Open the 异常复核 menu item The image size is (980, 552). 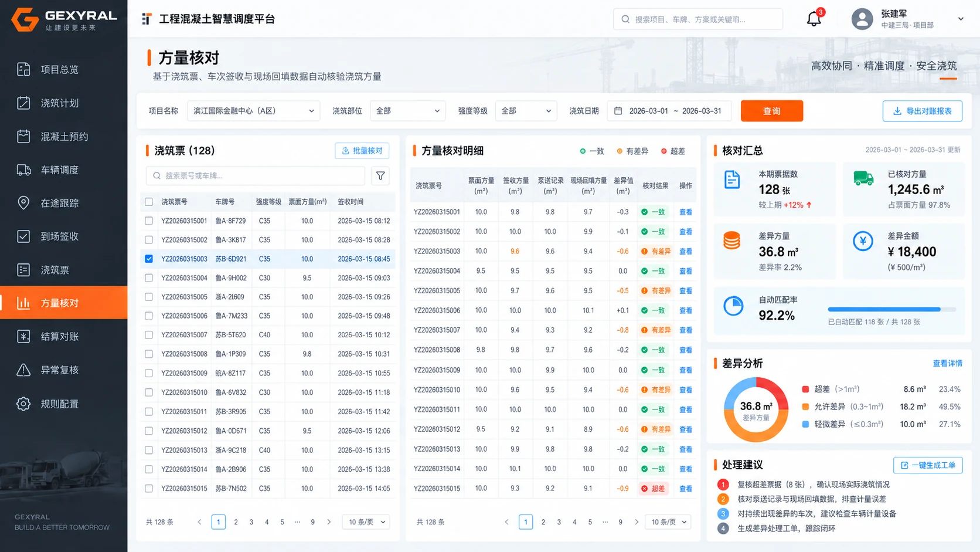(64, 370)
